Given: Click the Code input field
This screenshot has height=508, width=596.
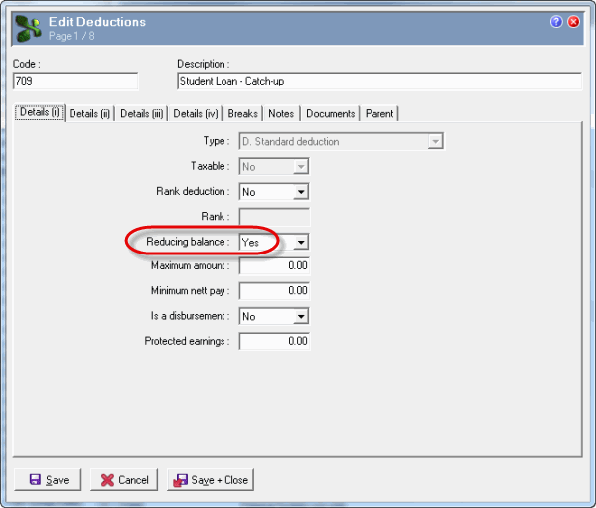Looking at the screenshot, I should [75, 81].
